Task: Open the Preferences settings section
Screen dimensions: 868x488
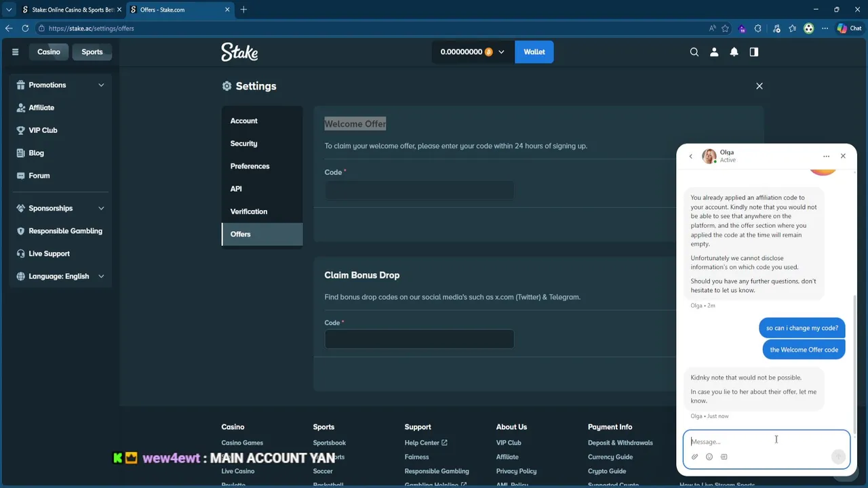Action: pyautogui.click(x=262, y=166)
